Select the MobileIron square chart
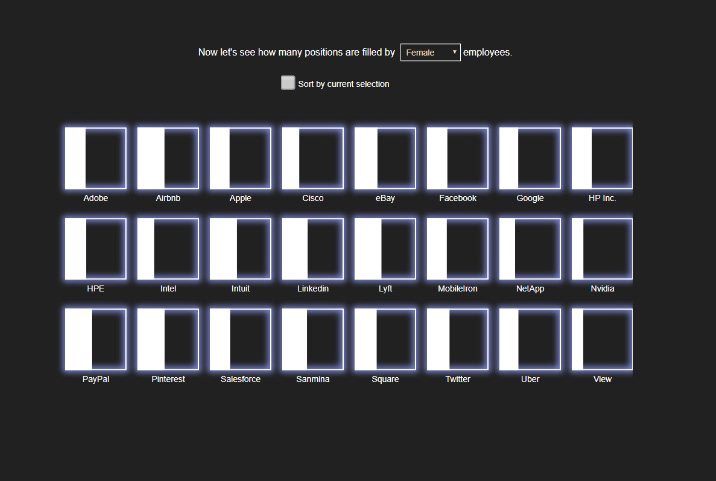Viewport: 716px width, 481px height. point(458,249)
